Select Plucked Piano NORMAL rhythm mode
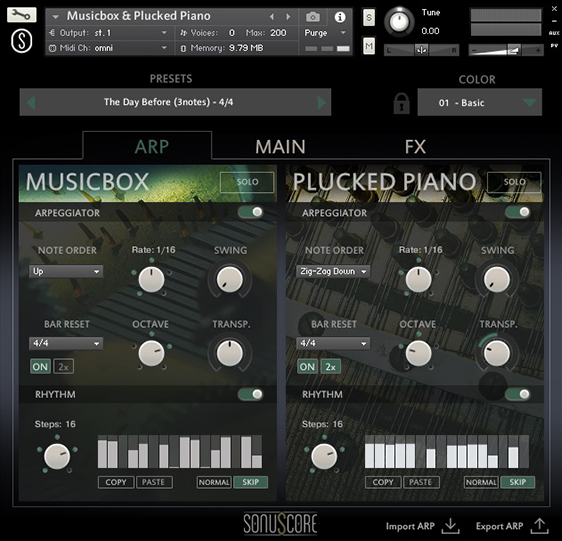 point(481,482)
